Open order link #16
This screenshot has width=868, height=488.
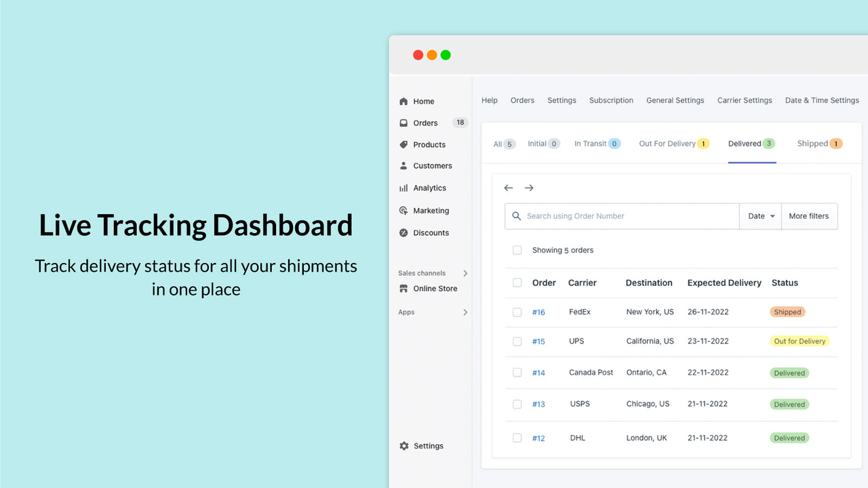[x=538, y=312]
